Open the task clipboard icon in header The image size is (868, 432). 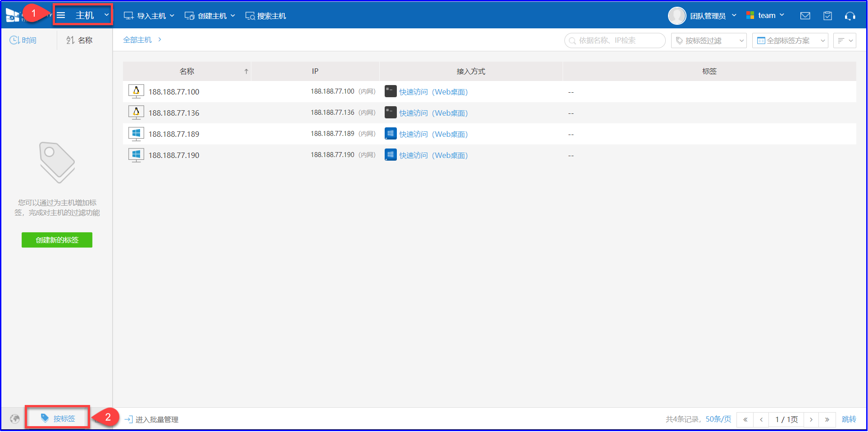click(x=827, y=16)
